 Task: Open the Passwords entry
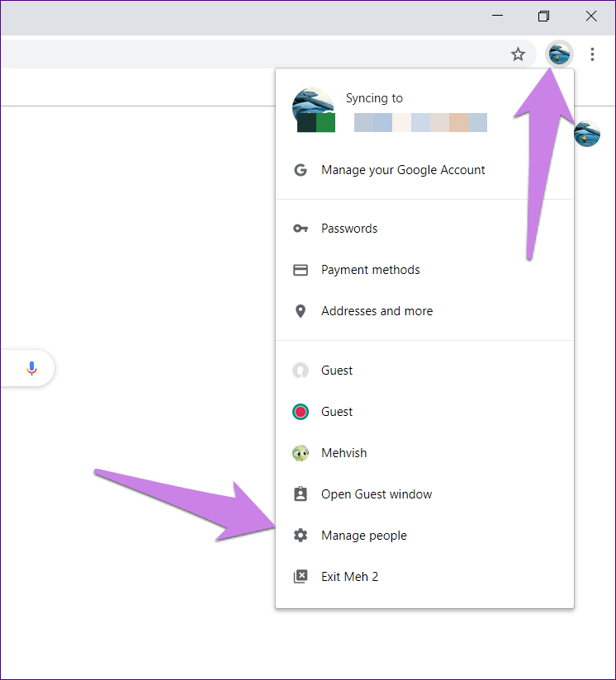[x=424, y=229]
